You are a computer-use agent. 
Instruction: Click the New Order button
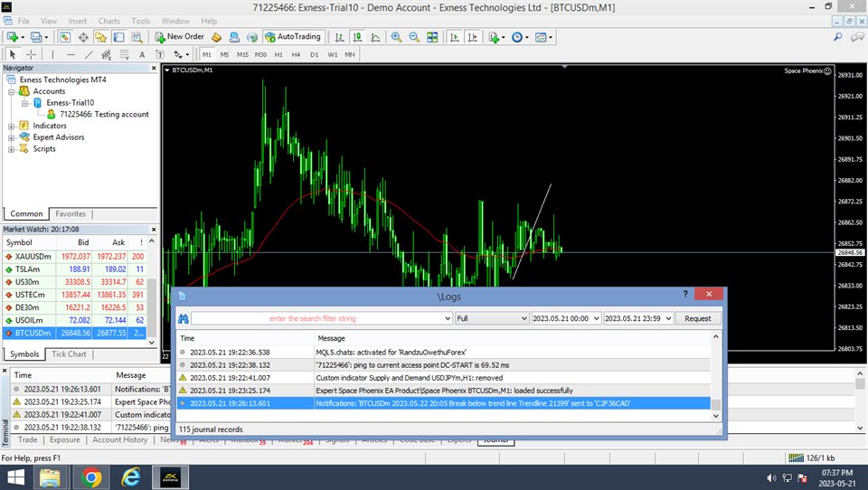(x=179, y=36)
